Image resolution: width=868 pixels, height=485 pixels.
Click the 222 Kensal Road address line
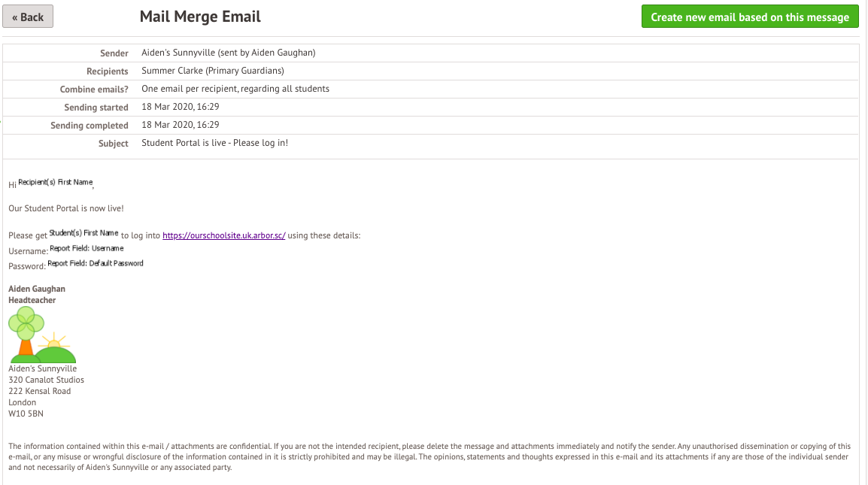click(40, 391)
